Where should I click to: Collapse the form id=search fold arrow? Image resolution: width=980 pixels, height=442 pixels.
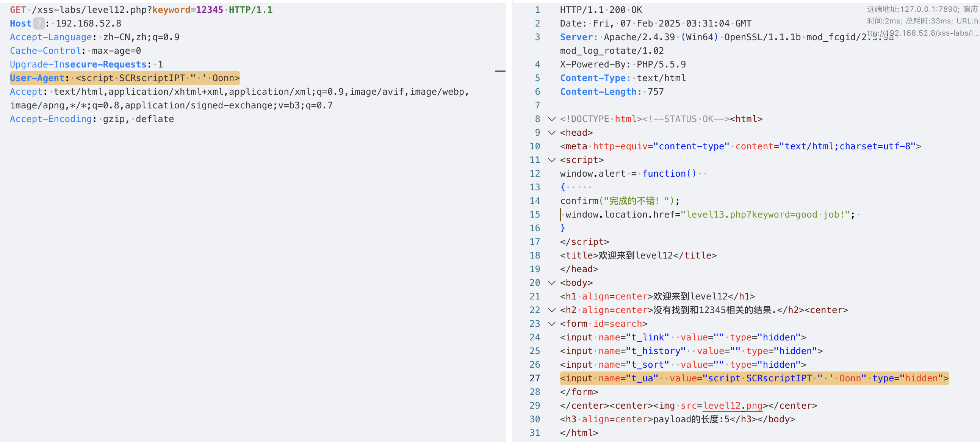click(x=551, y=324)
